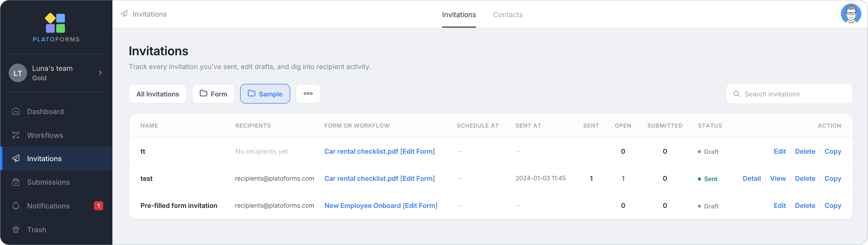The width and height of the screenshot is (868, 245).
Task: Filter by the Form folder
Action: pyautogui.click(x=213, y=94)
